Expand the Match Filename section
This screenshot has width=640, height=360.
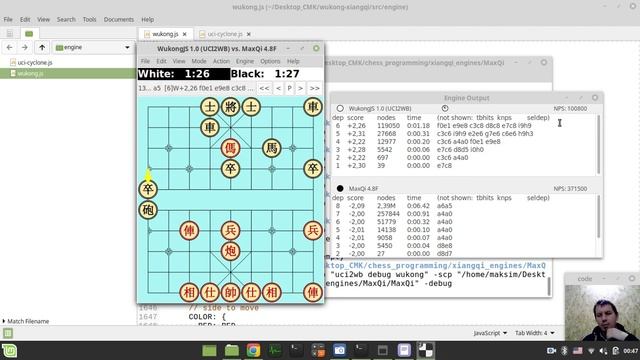point(25,321)
